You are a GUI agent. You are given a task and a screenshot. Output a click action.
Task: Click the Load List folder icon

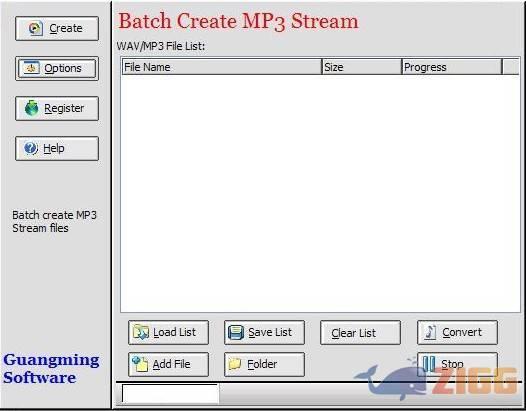click(141, 332)
